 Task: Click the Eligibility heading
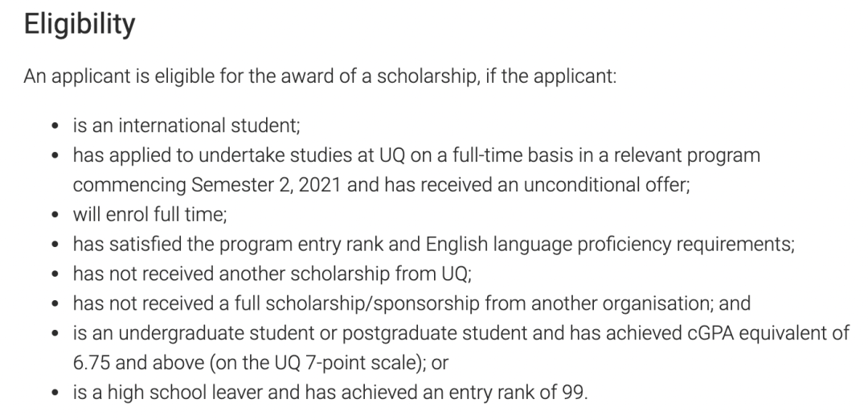(x=79, y=25)
